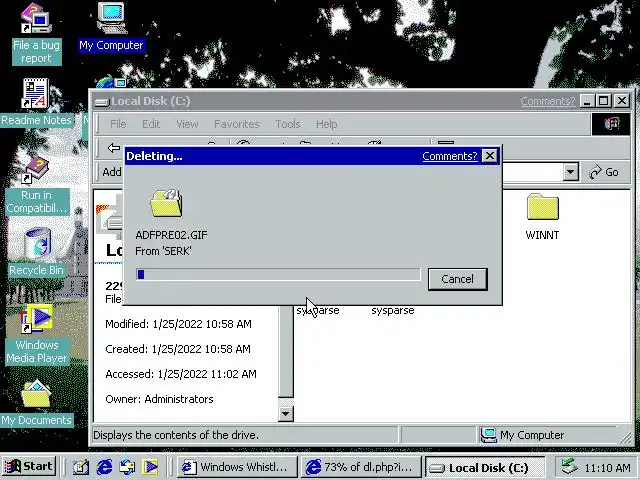Click the Modified date line
The width and height of the screenshot is (640, 480).
click(178, 324)
